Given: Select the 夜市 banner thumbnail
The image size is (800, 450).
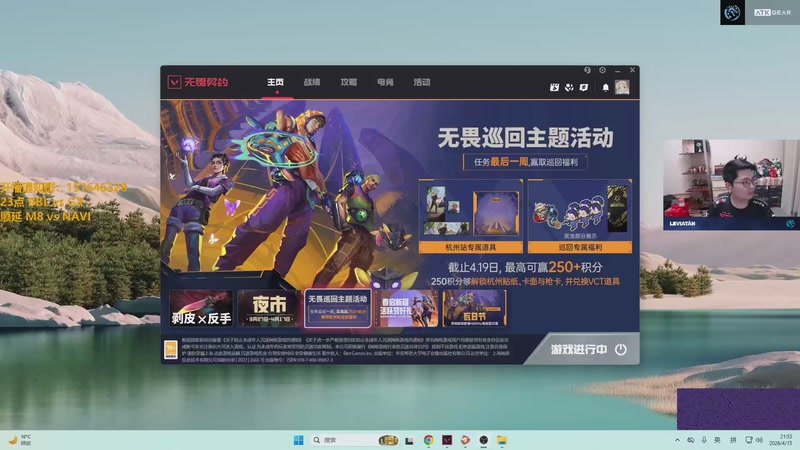Looking at the screenshot, I should tap(269, 308).
